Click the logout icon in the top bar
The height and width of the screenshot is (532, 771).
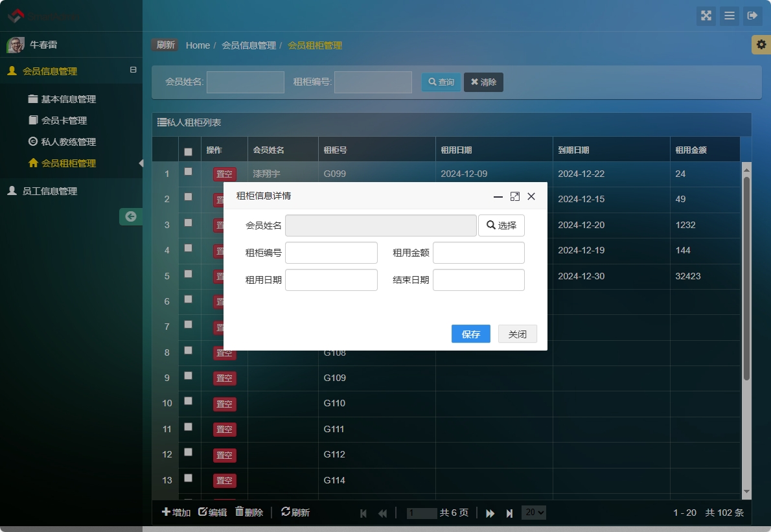click(x=753, y=16)
